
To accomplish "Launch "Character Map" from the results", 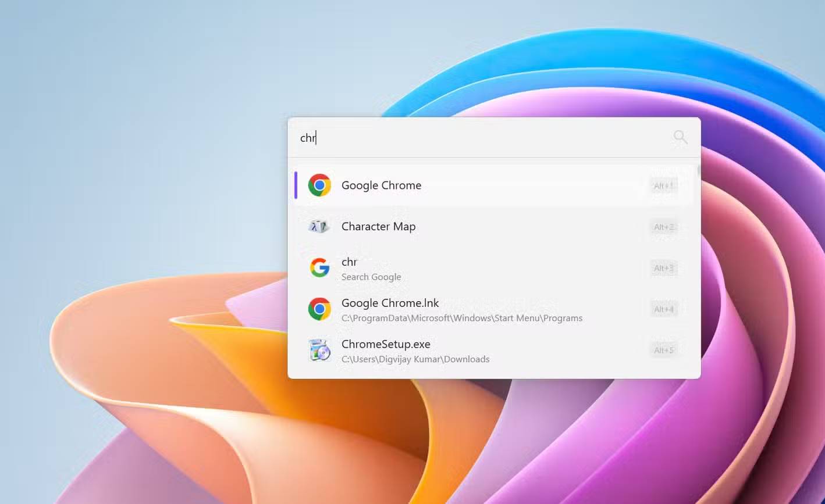I will pyautogui.click(x=378, y=227).
